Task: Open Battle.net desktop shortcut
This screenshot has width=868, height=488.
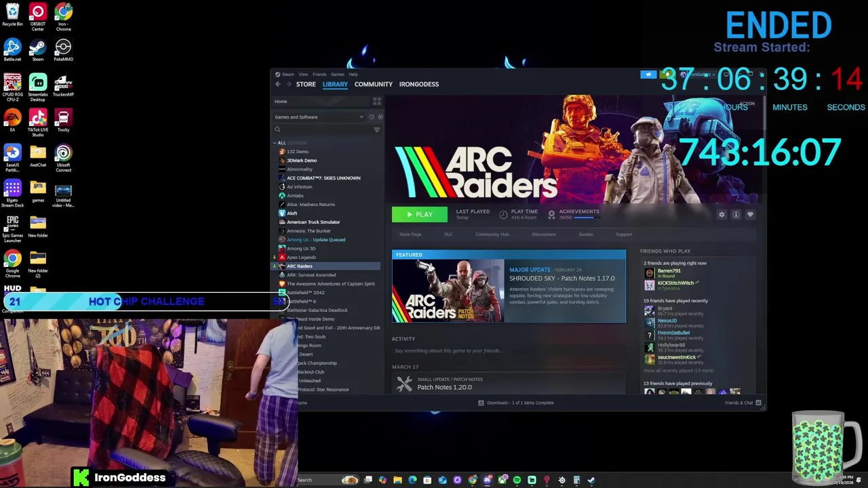Action: 12,50
